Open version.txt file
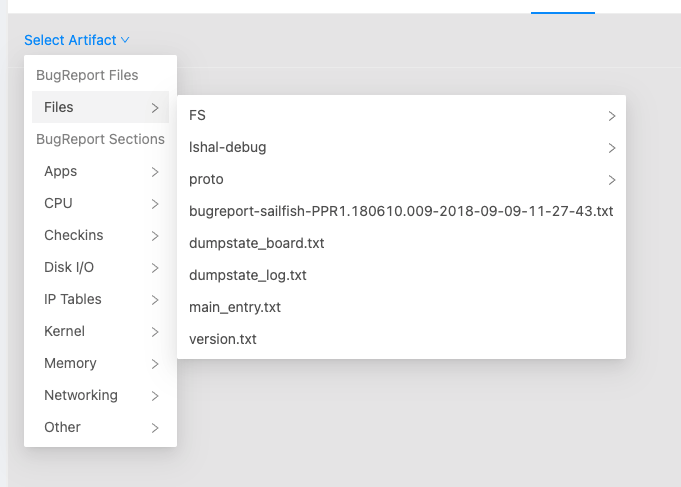Image resolution: width=681 pixels, height=487 pixels. point(222,339)
